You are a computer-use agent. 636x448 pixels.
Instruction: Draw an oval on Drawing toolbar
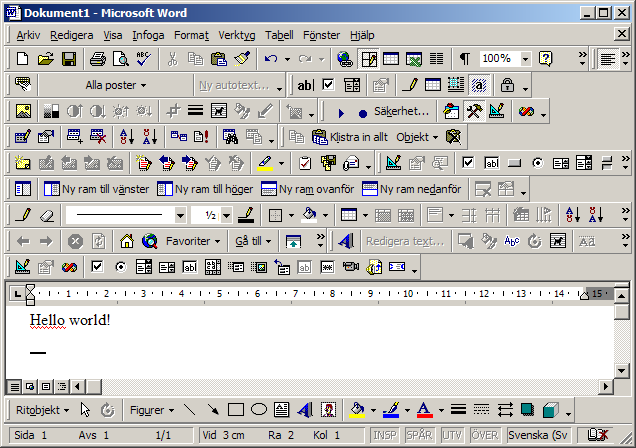pos(259,410)
